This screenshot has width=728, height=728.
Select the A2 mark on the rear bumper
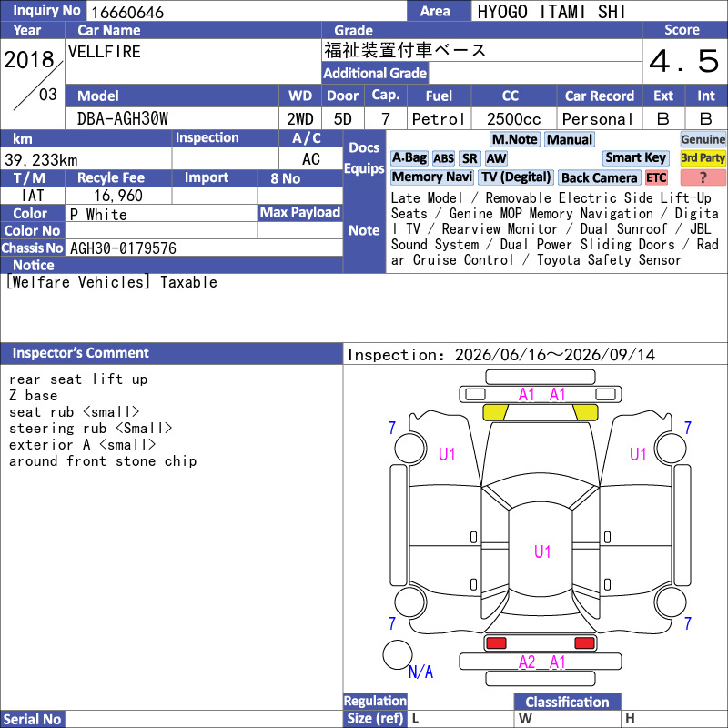(x=527, y=662)
